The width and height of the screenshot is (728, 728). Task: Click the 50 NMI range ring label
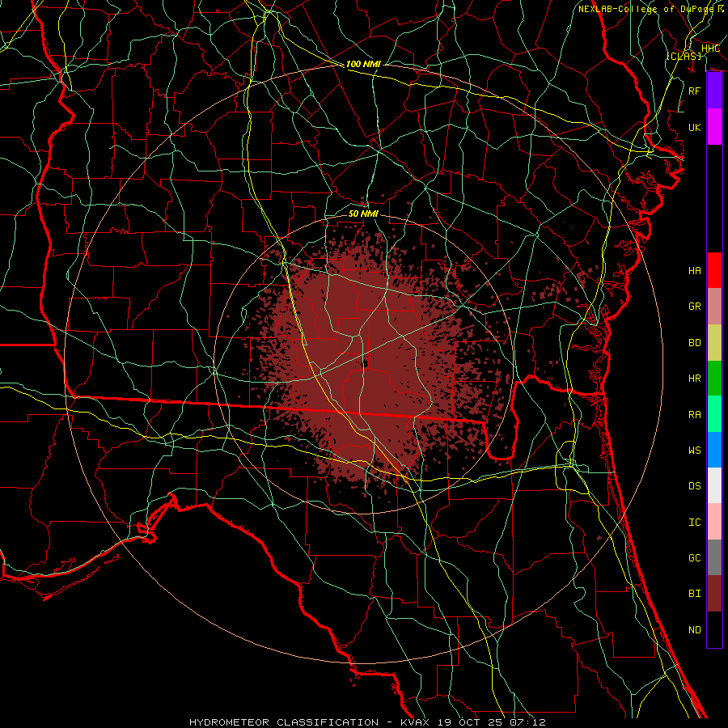pos(363,214)
